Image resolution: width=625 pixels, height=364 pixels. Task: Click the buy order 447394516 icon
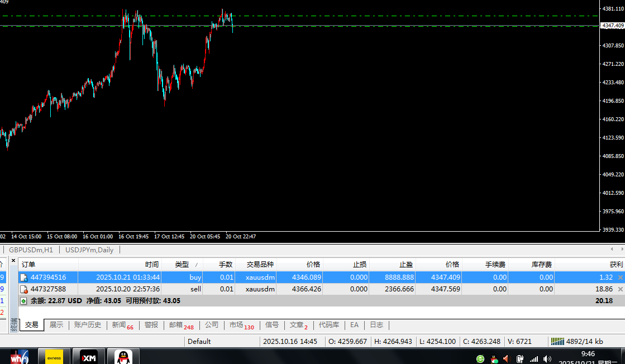click(x=24, y=277)
